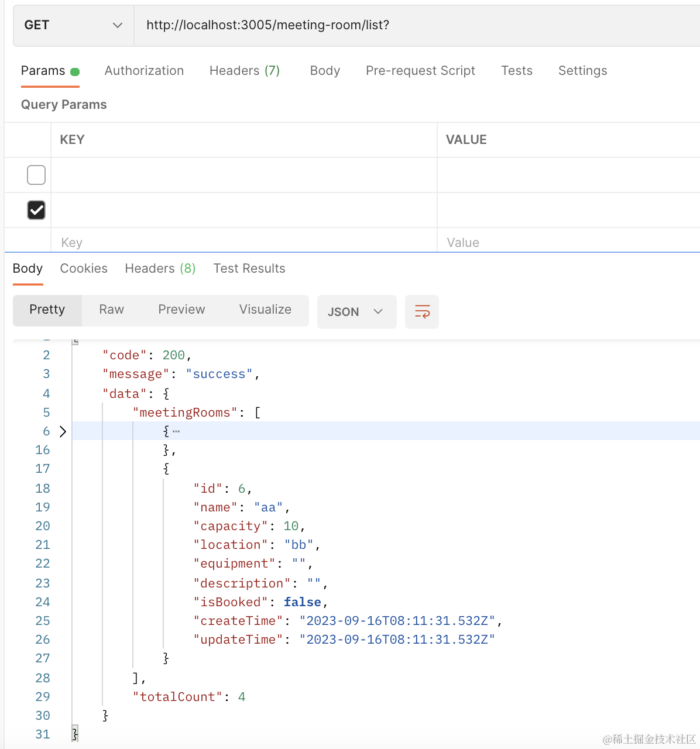View response Headers (8) tab

tap(160, 269)
